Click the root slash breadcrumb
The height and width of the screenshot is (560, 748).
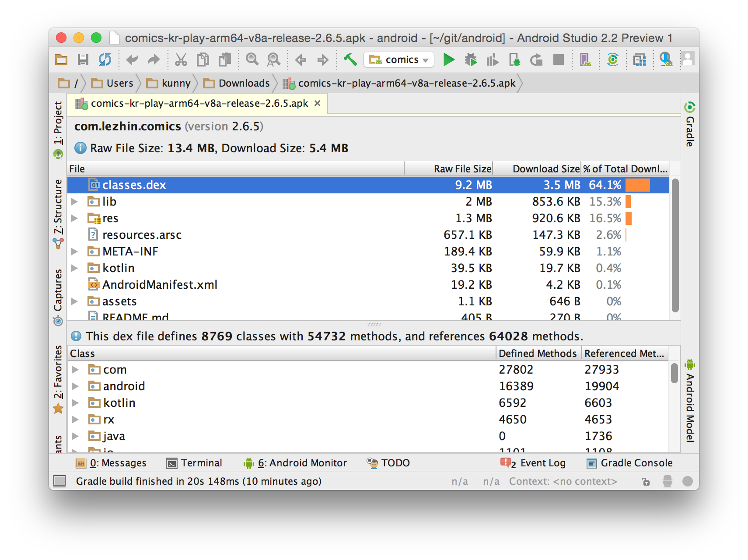point(69,83)
